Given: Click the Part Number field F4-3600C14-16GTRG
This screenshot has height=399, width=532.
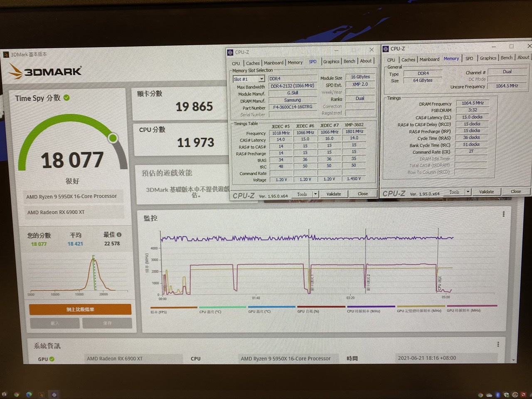Looking at the screenshot, I should tap(293, 107).
